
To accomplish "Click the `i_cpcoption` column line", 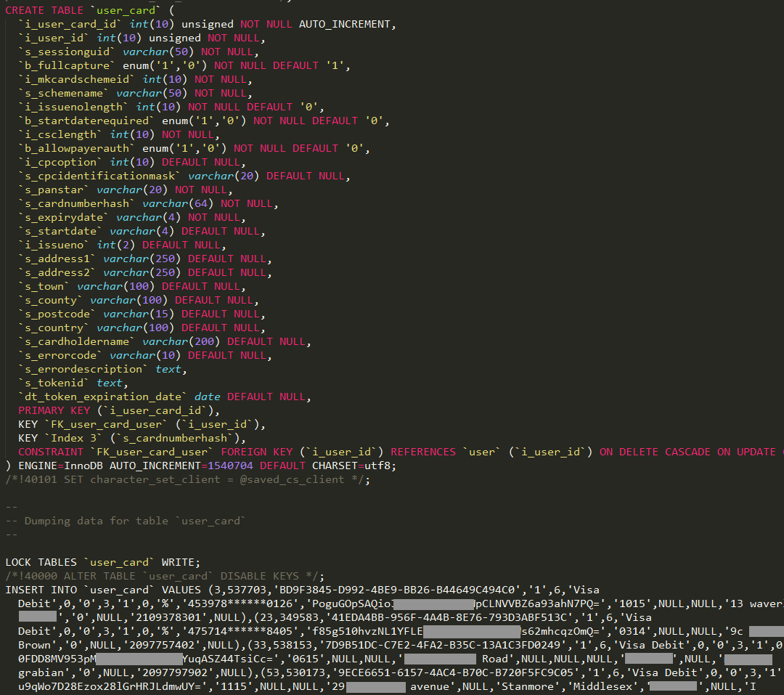I will click(x=132, y=162).
